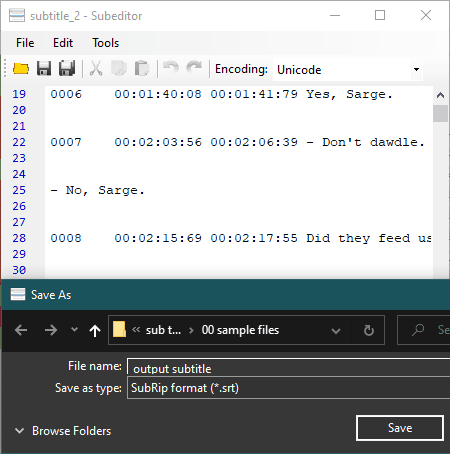Viewport: 450px width, 454px height.
Task: Open the File menu
Action: [25, 43]
